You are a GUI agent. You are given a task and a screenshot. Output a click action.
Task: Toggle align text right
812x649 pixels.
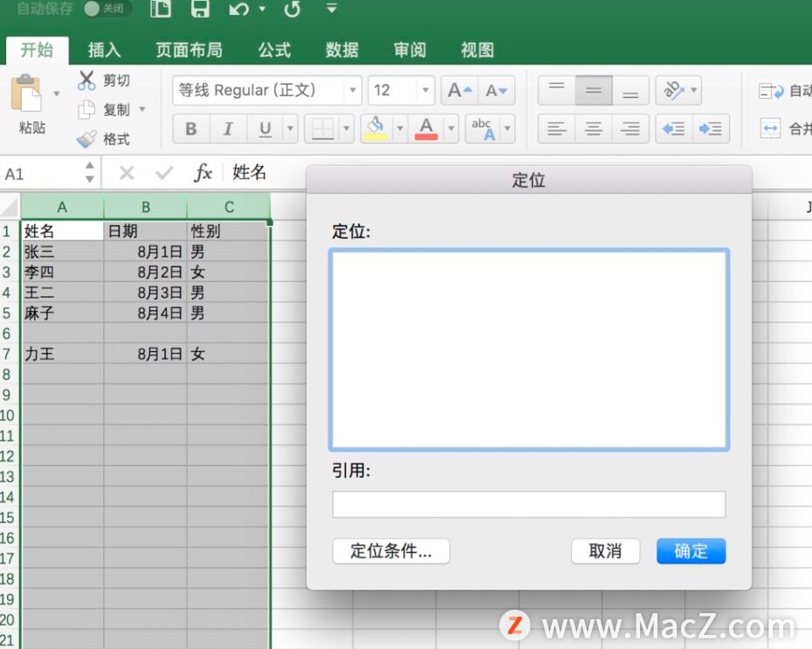pos(630,128)
